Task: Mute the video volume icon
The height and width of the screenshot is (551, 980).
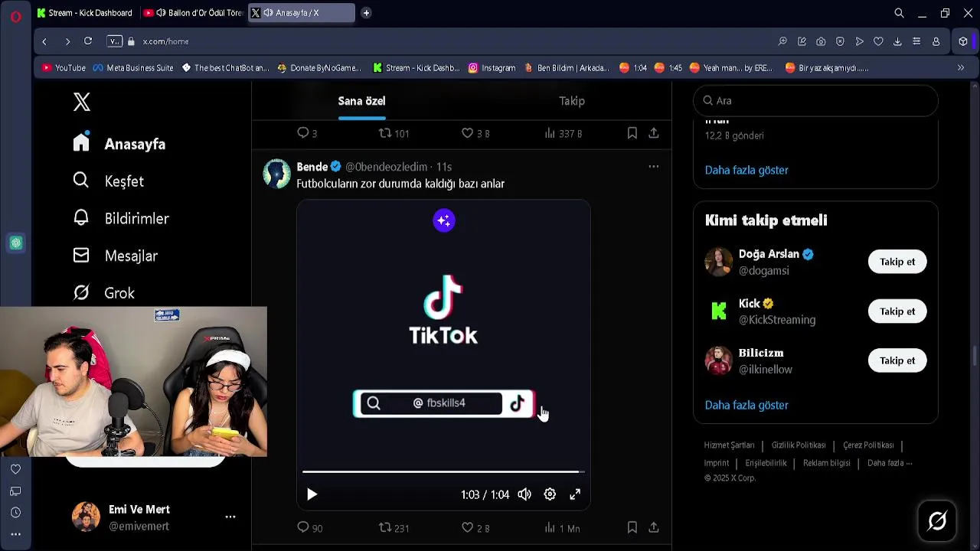Action: click(524, 494)
